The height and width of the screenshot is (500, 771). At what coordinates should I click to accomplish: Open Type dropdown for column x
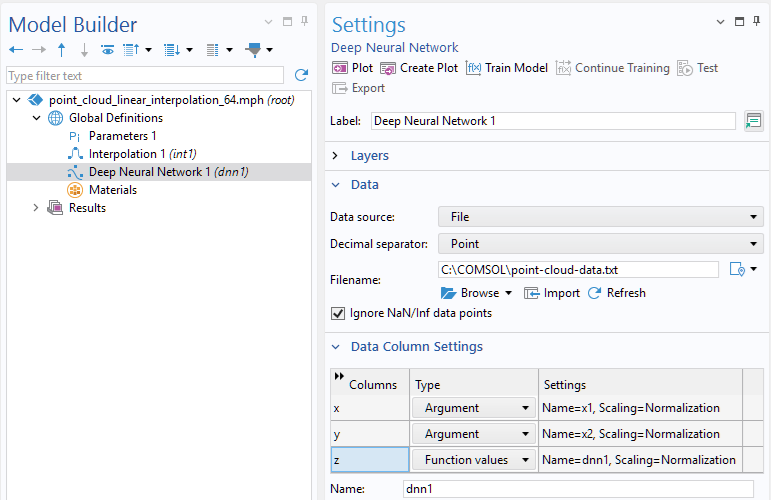coord(474,408)
